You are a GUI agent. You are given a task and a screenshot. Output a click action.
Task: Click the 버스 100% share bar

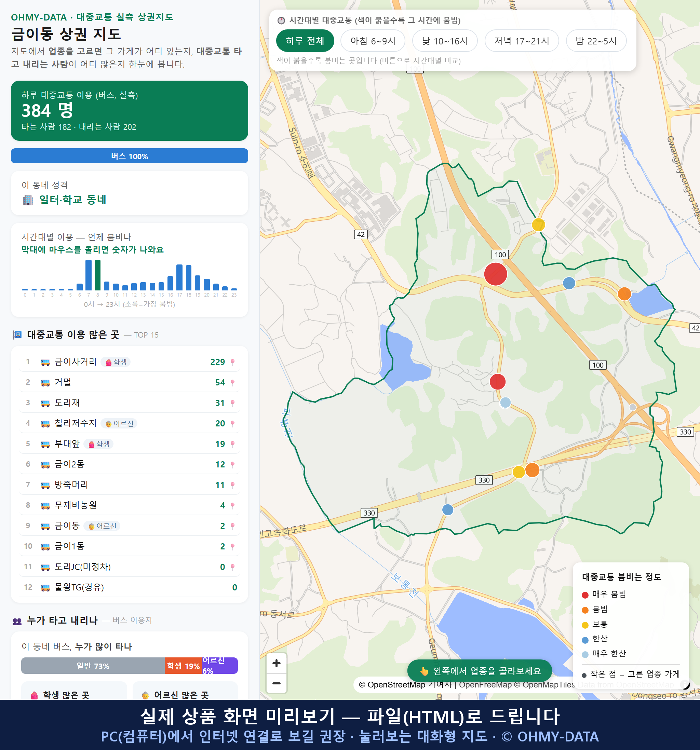point(130,156)
